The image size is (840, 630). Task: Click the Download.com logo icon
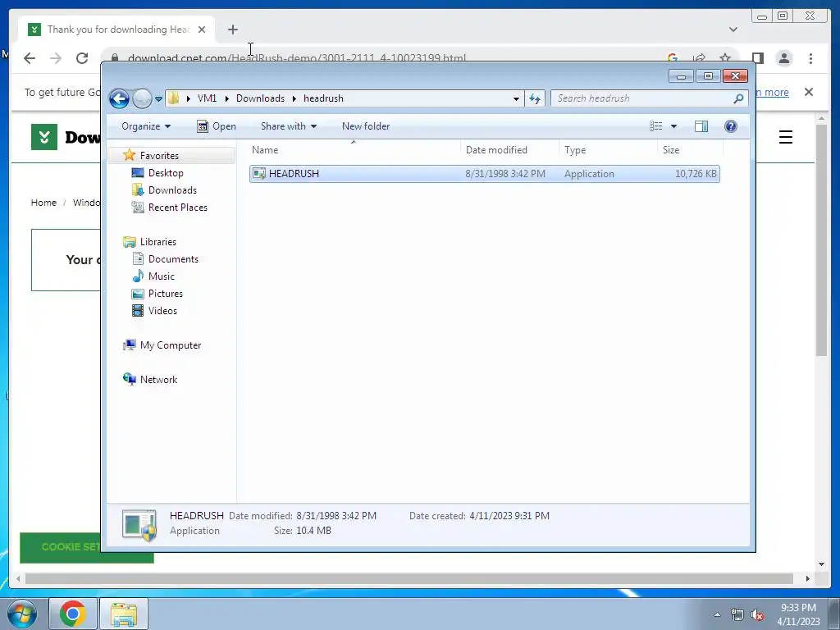coord(44,137)
